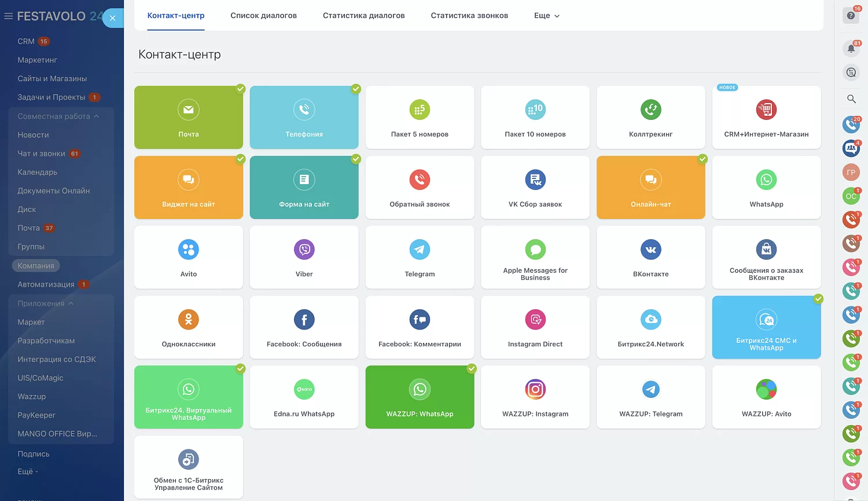The image size is (868, 501).
Task: Close the sidebar with X button
Action: coord(113,18)
